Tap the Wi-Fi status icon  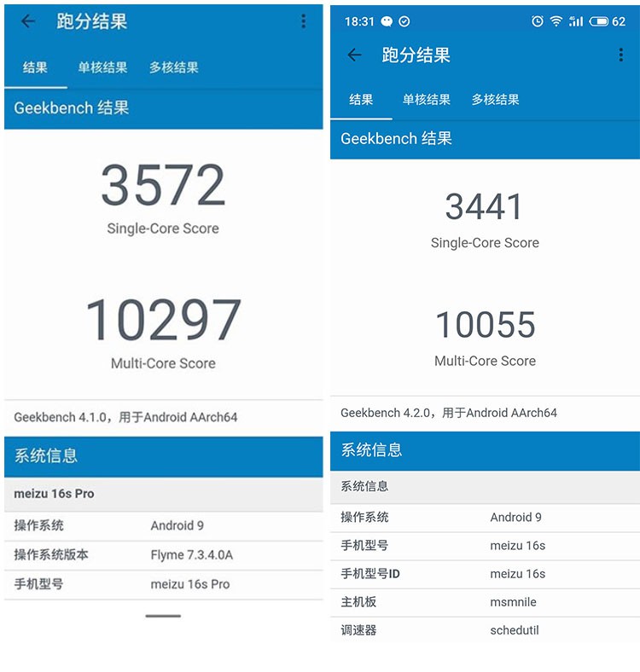(x=556, y=21)
